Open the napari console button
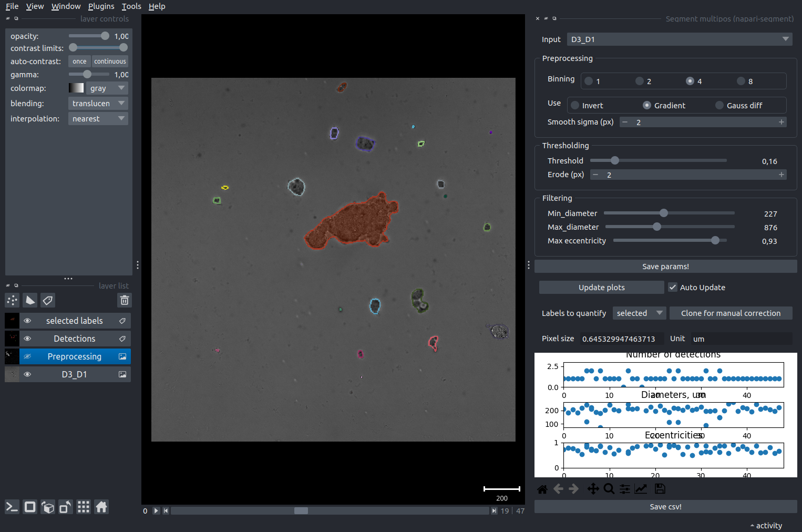Viewport: 802px width, 532px height. [12, 507]
